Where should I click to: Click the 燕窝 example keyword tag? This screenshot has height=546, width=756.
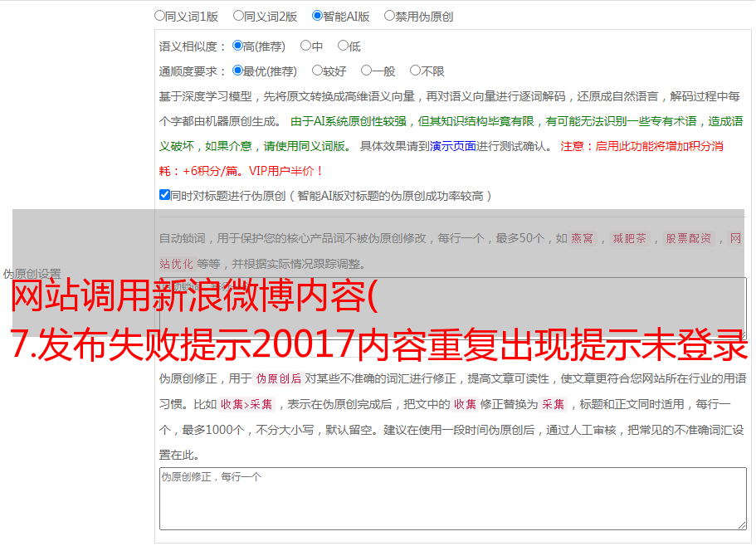tap(582, 238)
